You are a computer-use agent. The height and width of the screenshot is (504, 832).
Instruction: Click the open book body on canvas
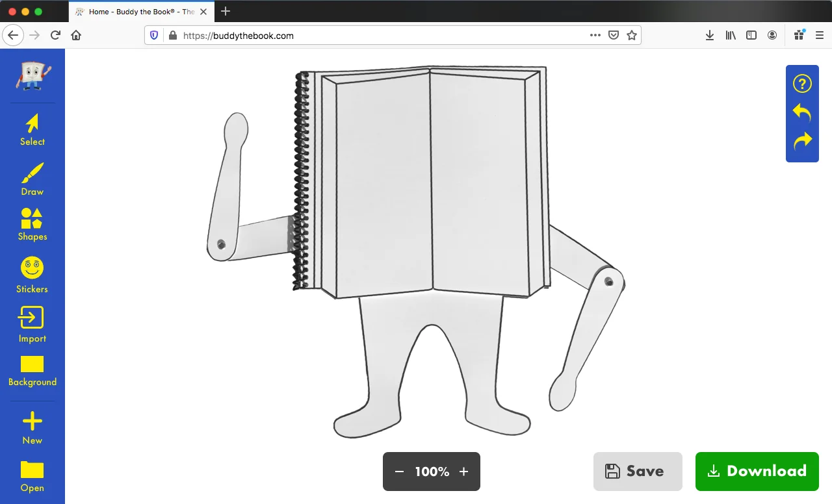(422, 182)
